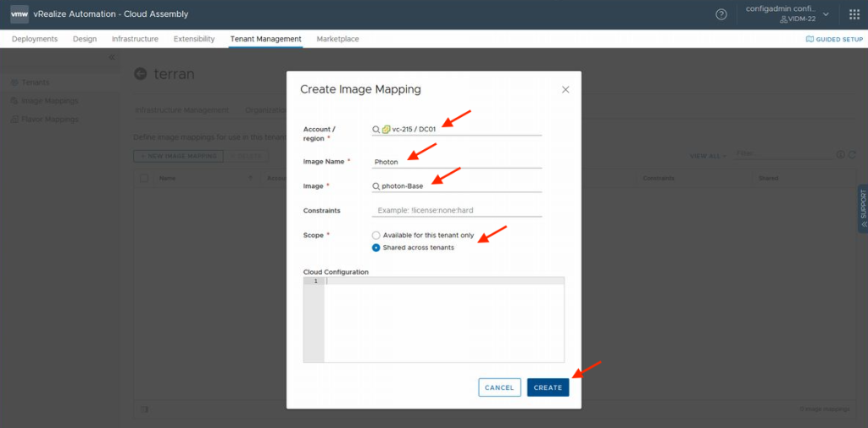Screen dimensions: 868x428
Task: Open the Extensibility tab
Action: tap(194, 39)
